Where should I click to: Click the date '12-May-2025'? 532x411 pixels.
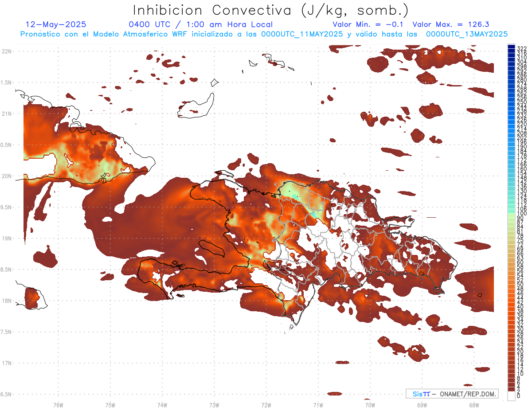pyautogui.click(x=56, y=25)
